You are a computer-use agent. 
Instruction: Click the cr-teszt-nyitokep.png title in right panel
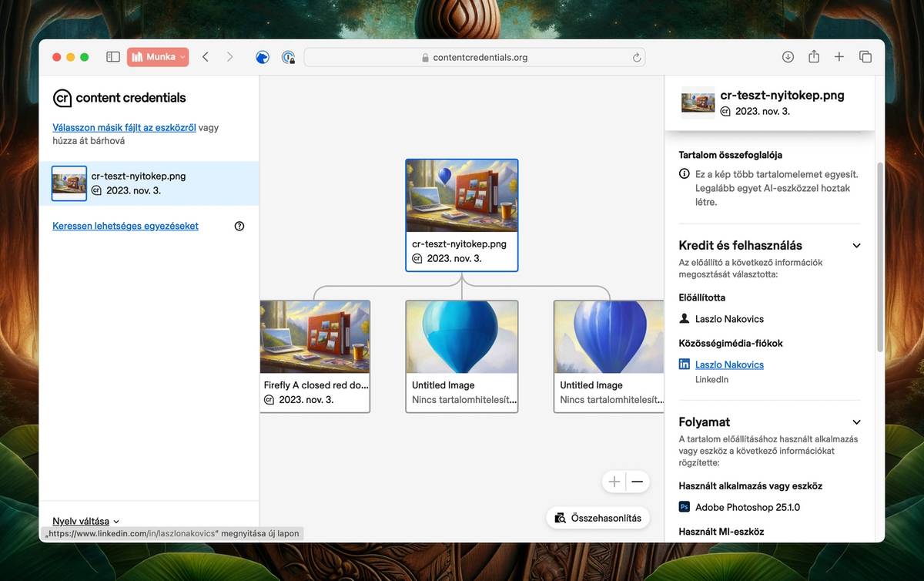[x=782, y=96]
